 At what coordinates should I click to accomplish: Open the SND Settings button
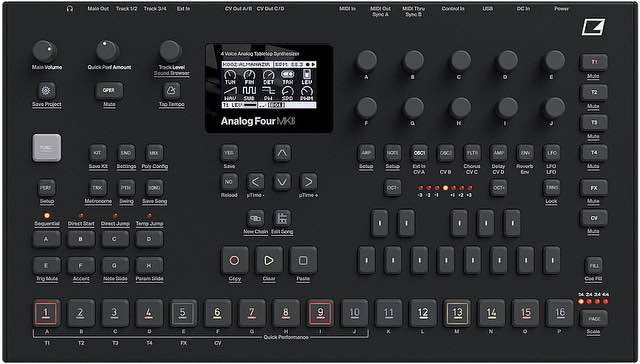126,153
